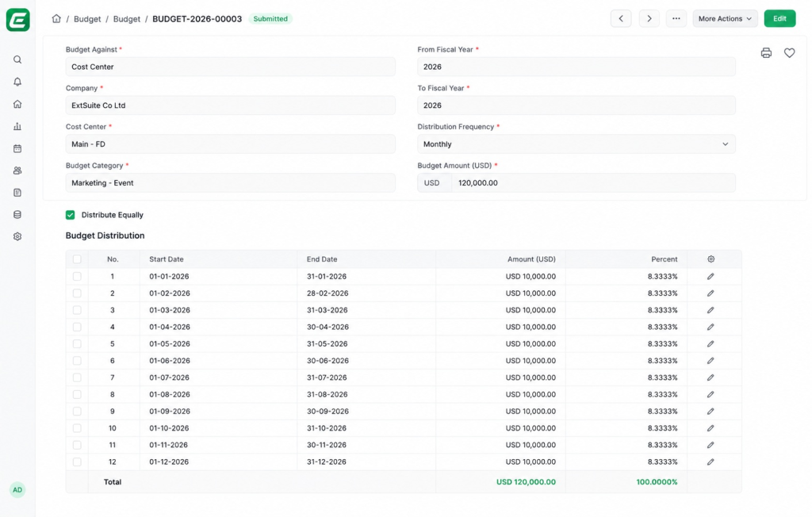Select all rows via header checkbox
812x517 pixels.
pyautogui.click(x=77, y=259)
